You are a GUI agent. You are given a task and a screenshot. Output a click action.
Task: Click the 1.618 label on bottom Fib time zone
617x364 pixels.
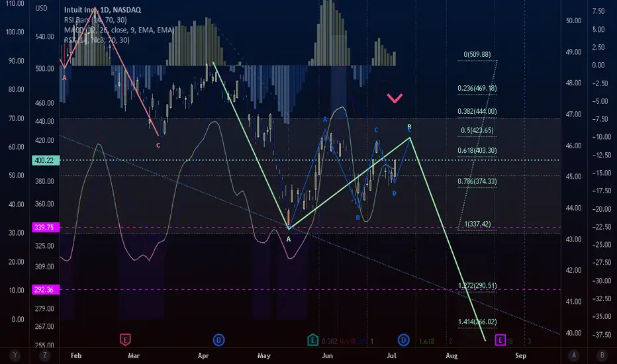(x=426, y=341)
